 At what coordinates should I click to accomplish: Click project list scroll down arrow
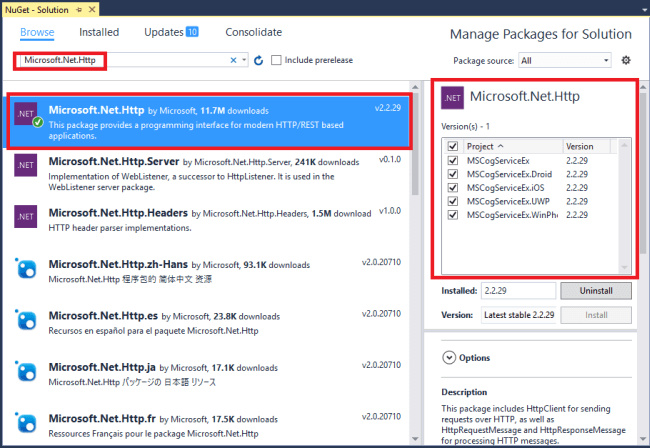tap(624, 268)
